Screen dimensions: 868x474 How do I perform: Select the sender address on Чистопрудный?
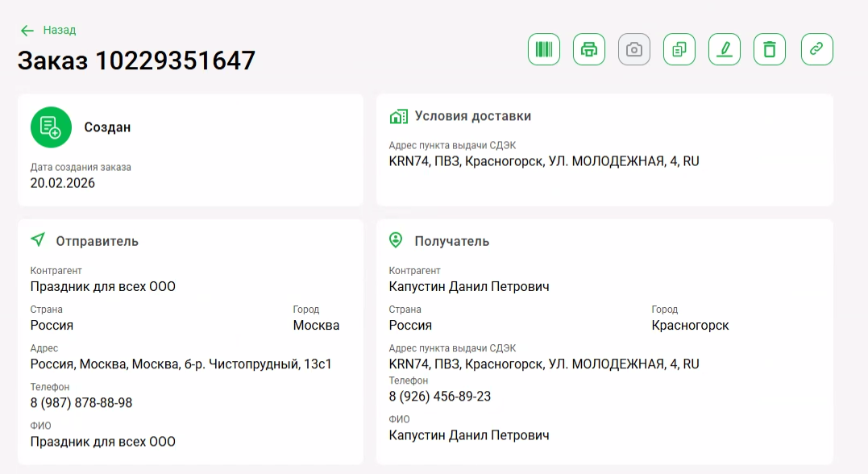point(181,364)
